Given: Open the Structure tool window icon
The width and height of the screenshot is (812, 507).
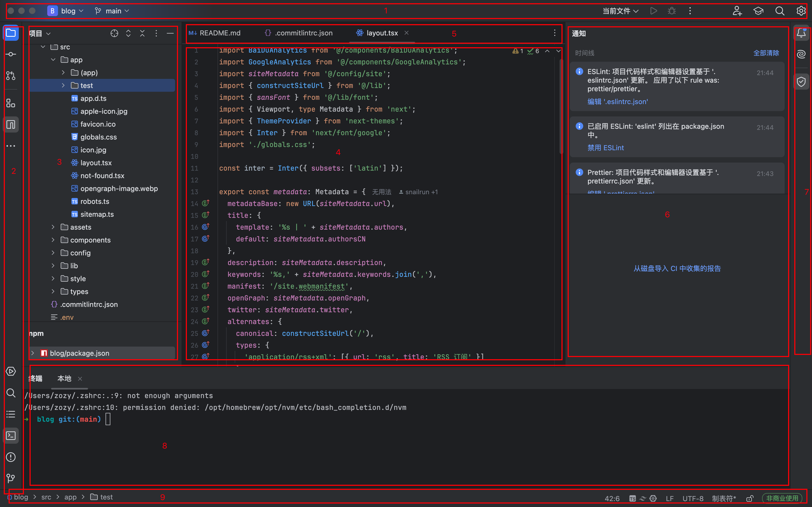Looking at the screenshot, I should click(x=11, y=103).
